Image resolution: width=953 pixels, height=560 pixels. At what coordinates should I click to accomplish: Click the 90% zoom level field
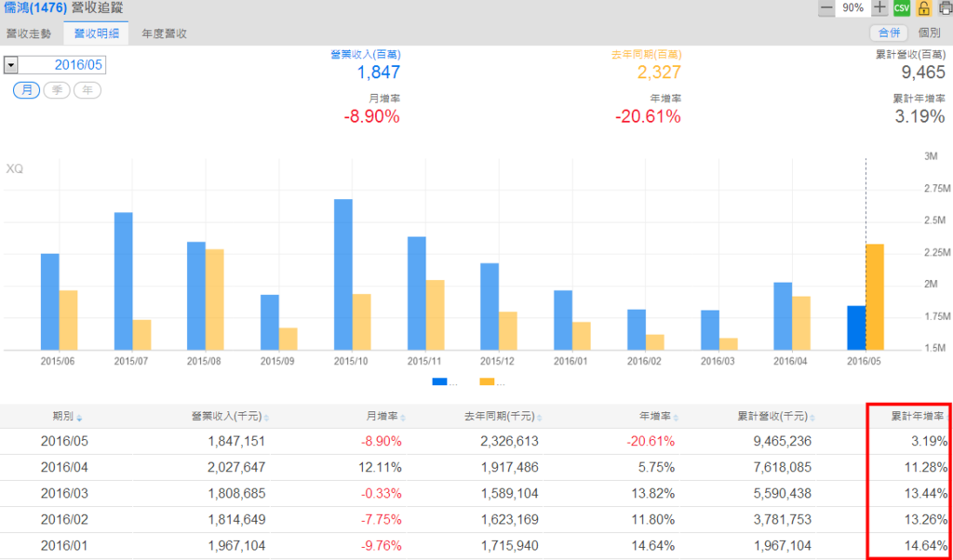853,7
